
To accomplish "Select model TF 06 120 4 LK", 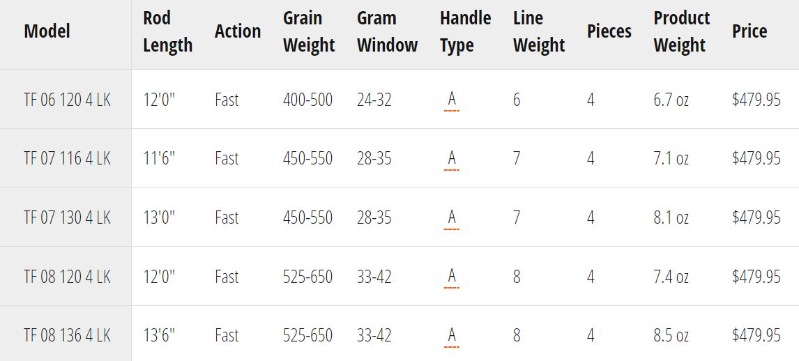I will 67,99.
